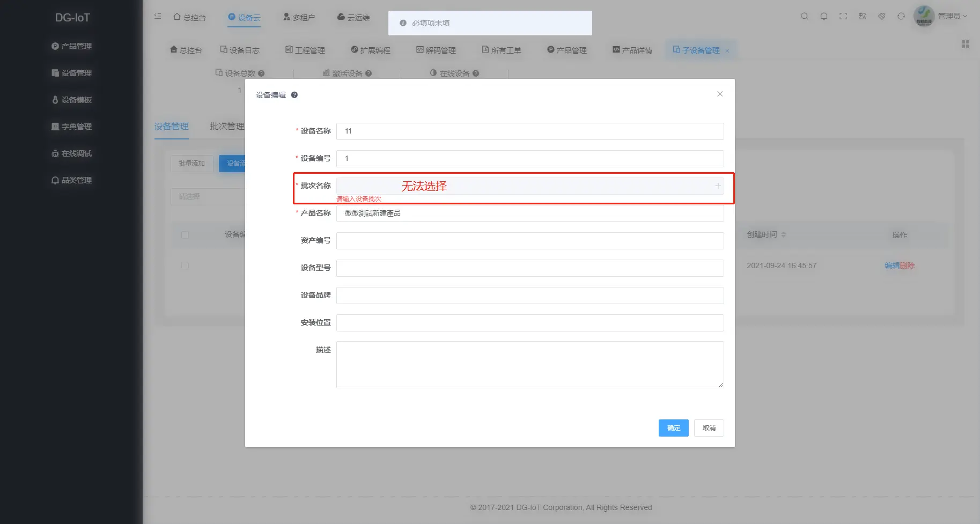Expand the 请选择 dropdown filter
This screenshot has width=980, height=524.
209,196
